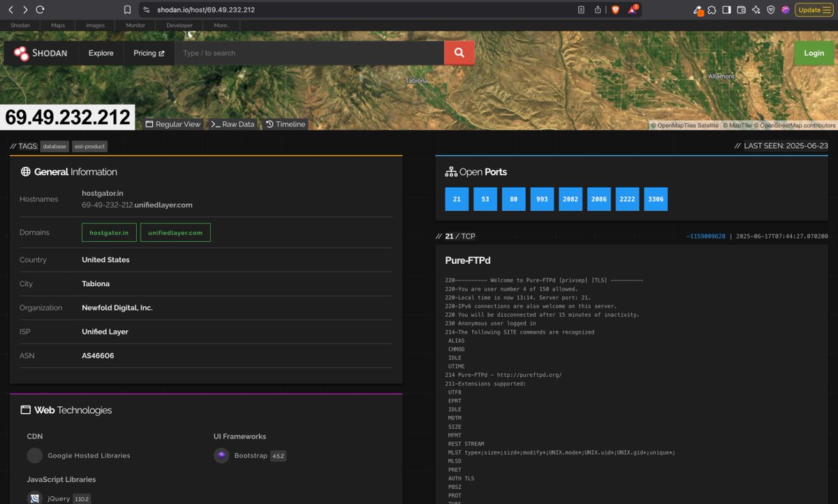Click the Unified Layer ISP value
The height and width of the screenshot is (504, 838).
pos(105,332)
